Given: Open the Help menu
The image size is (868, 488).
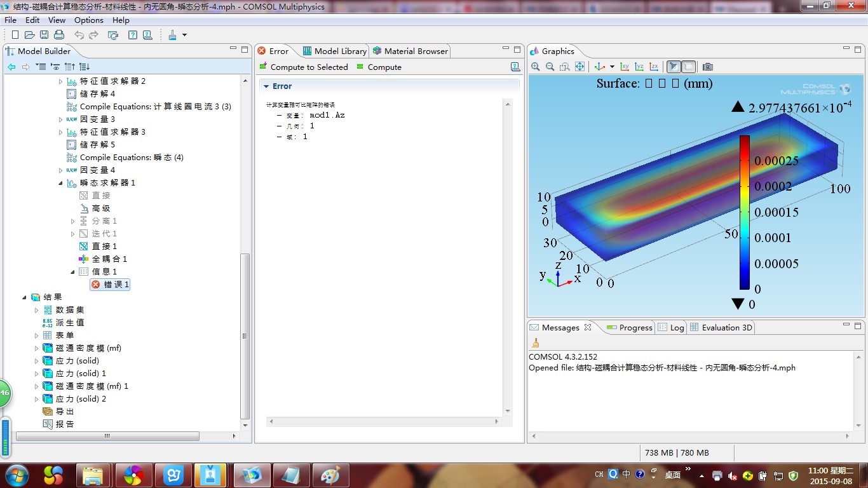Looking at the screenshot, I should coord(121,20).
